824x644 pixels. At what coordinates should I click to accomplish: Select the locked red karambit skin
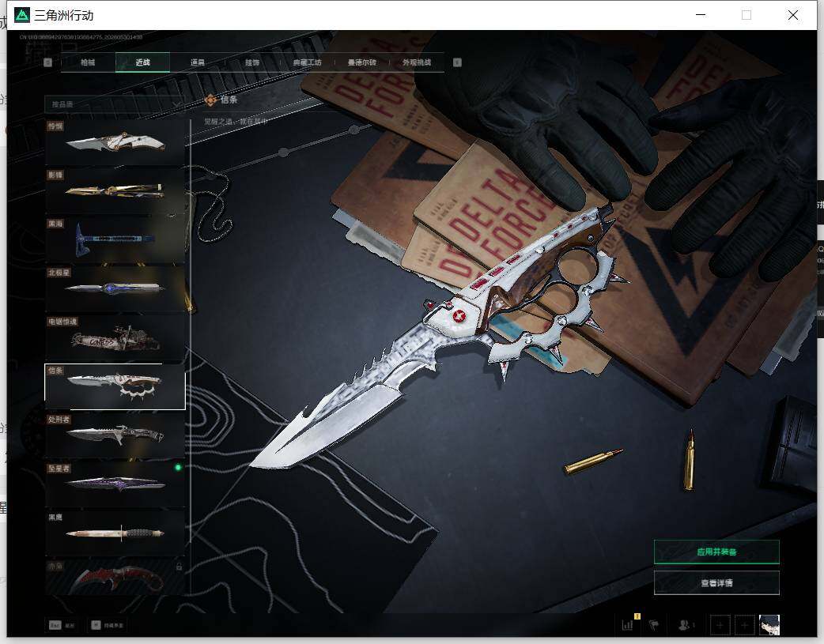[x=115, y=577]
